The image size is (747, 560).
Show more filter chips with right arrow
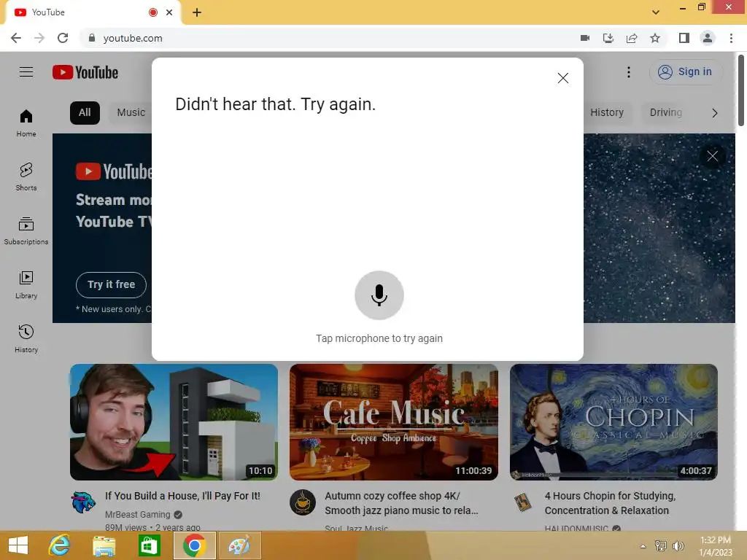click(x=714, y=113)
